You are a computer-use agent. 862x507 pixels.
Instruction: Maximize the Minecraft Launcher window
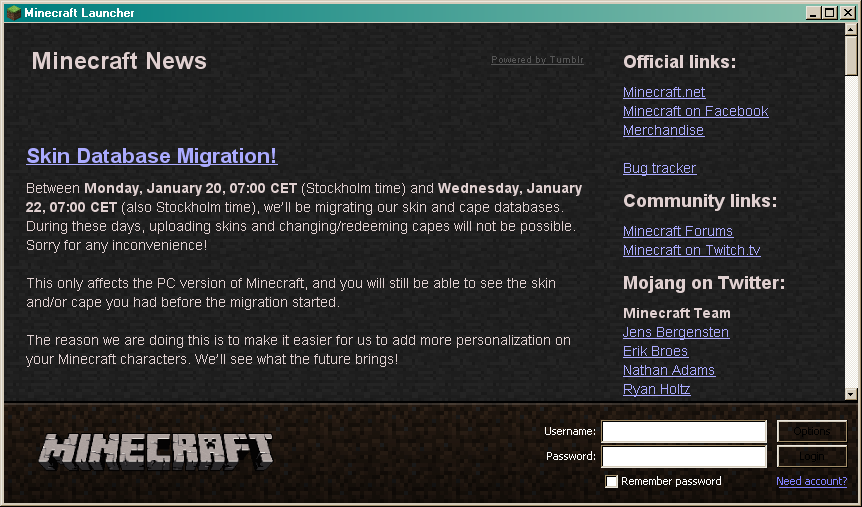(x=830, y=13)
